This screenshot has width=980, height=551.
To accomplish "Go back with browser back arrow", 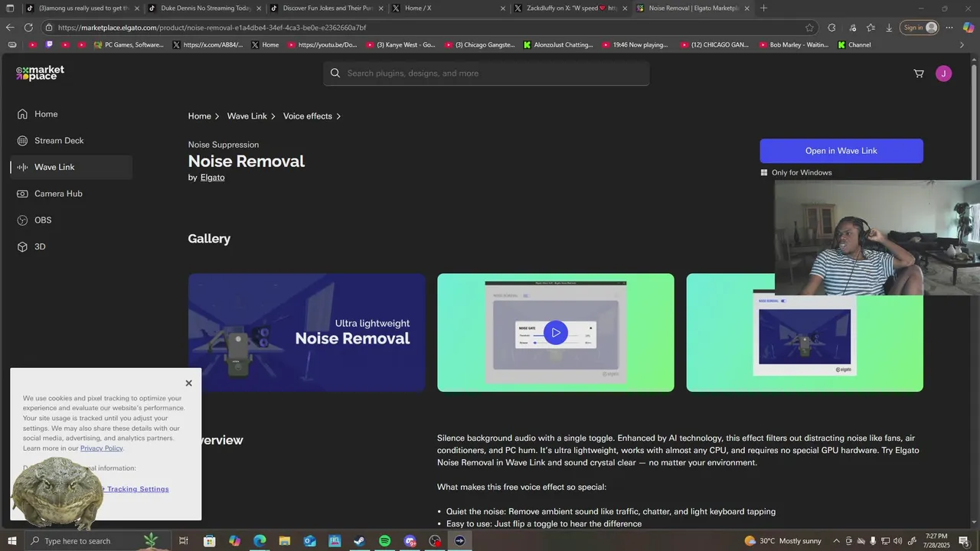I will tap(10, 28).
